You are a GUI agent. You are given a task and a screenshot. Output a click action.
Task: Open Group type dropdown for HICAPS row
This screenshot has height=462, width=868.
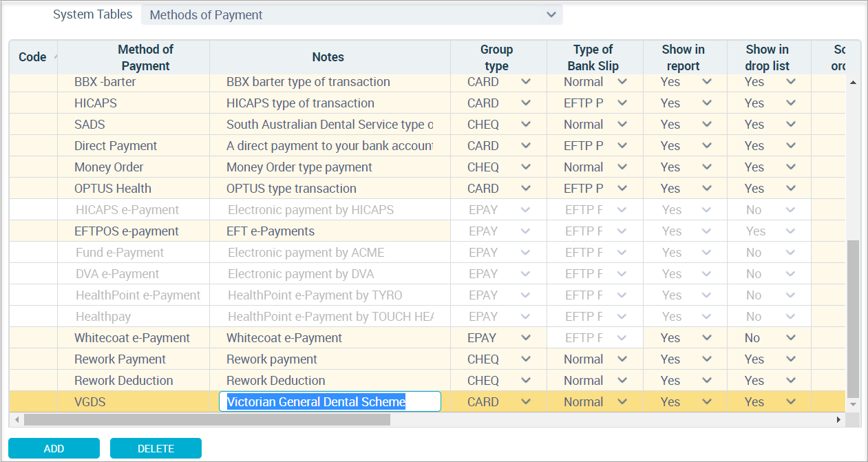tap(526, 103)
